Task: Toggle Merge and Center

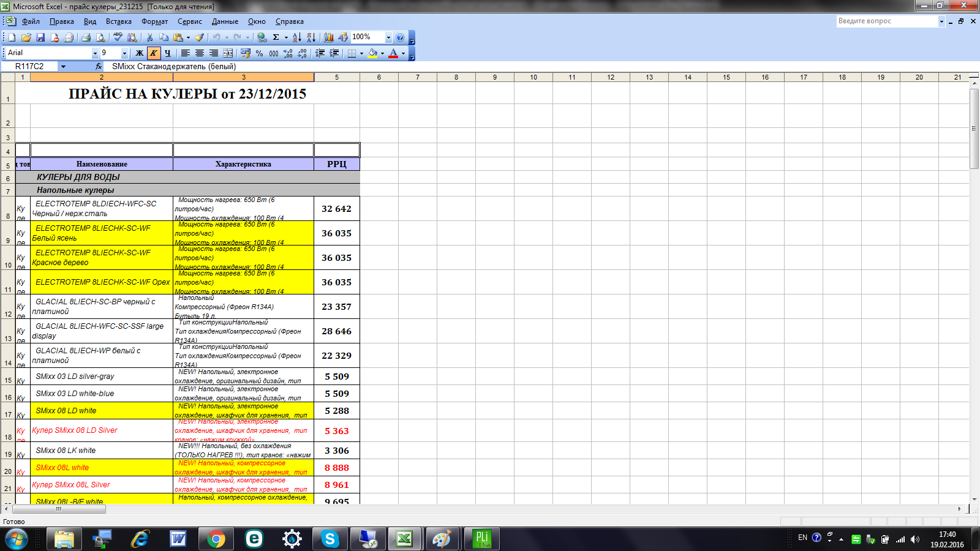Action: [x=228, y=53]
